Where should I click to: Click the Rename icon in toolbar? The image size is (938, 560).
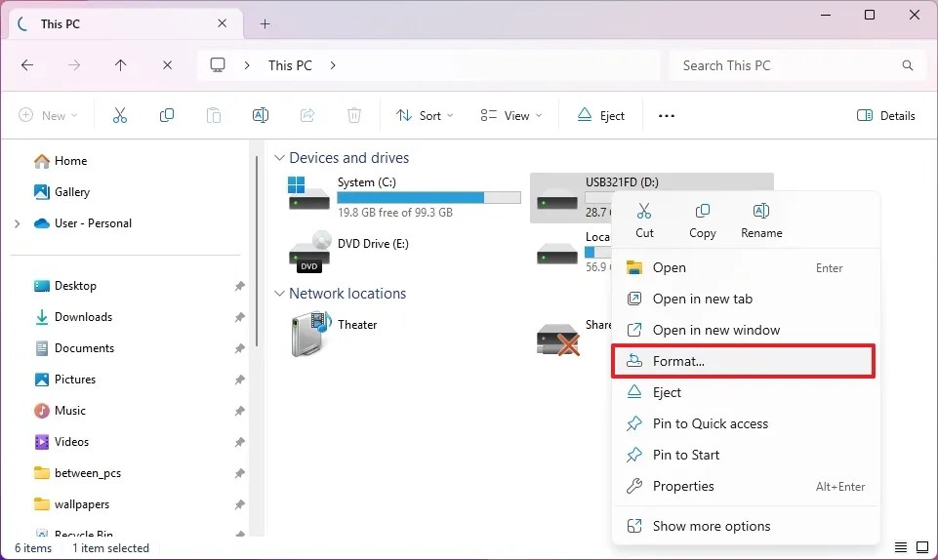click(x=261, y=115)
